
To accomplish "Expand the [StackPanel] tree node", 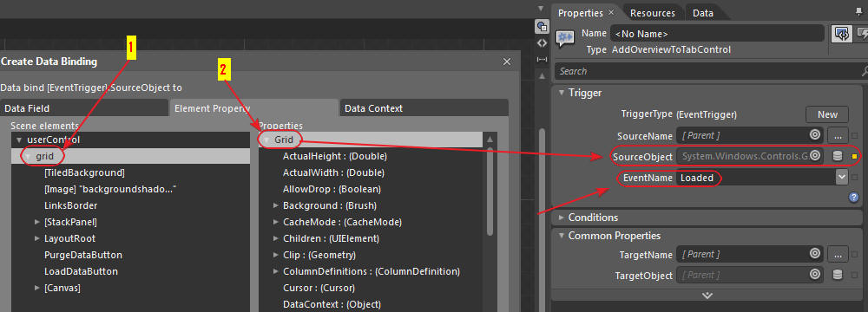I will [36, 223].
